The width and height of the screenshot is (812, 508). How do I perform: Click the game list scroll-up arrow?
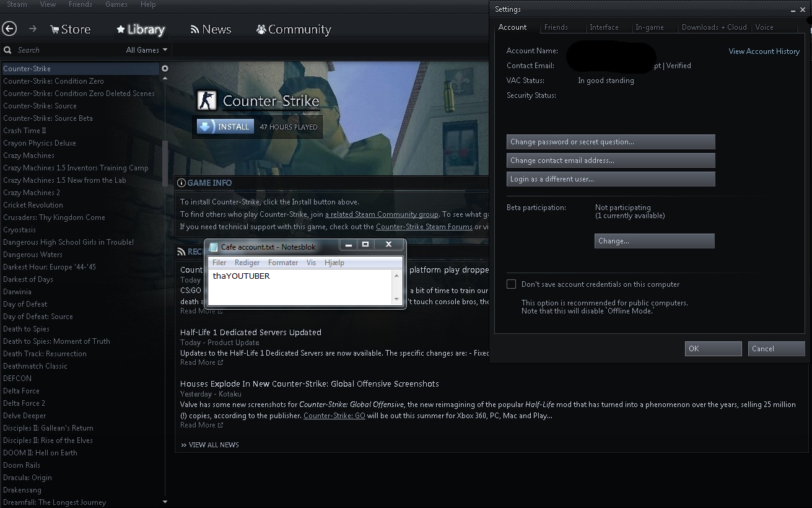pos(165,79)
